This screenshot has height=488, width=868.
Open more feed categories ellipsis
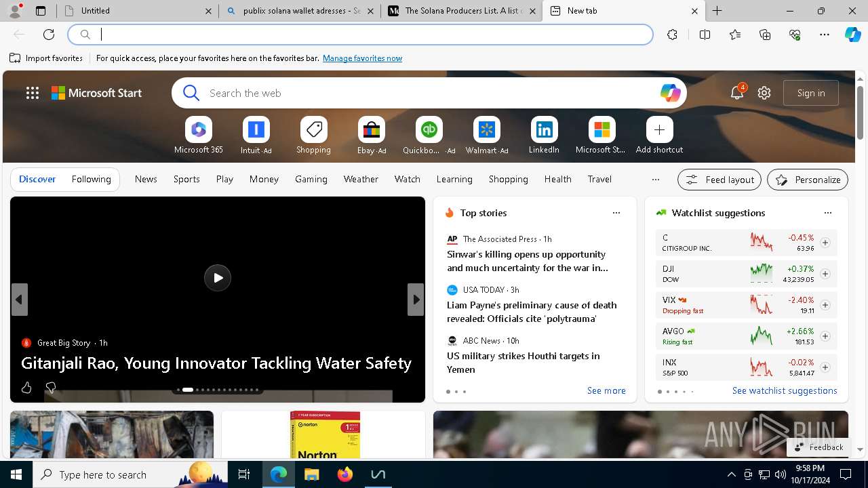[x=655, y=180]
